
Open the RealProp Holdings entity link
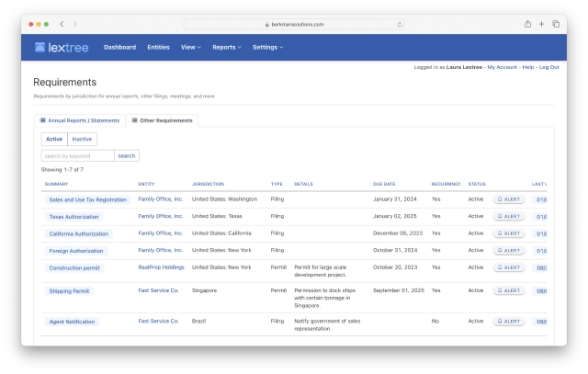coord(162,267)
